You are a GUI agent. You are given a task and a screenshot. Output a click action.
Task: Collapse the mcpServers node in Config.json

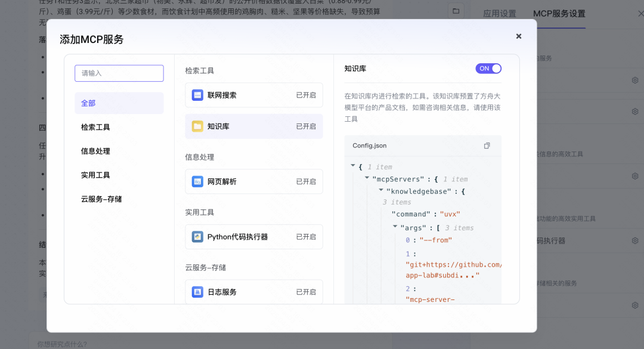366,179
